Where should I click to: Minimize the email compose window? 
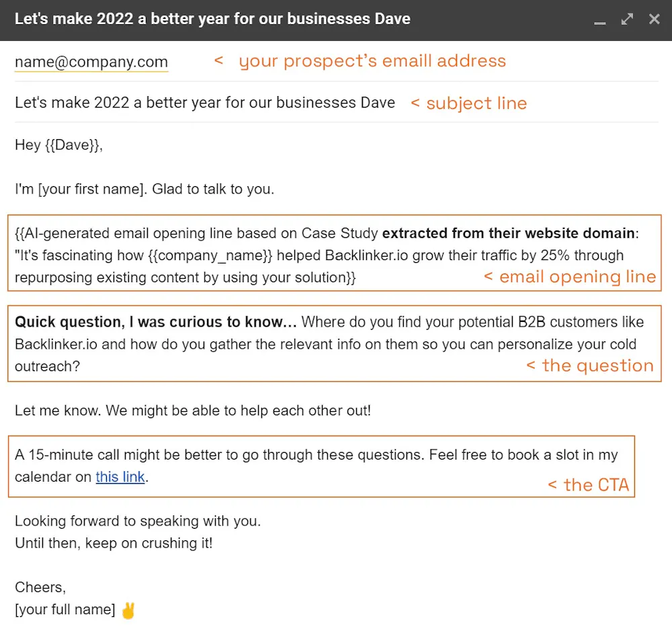pos(600,20)
